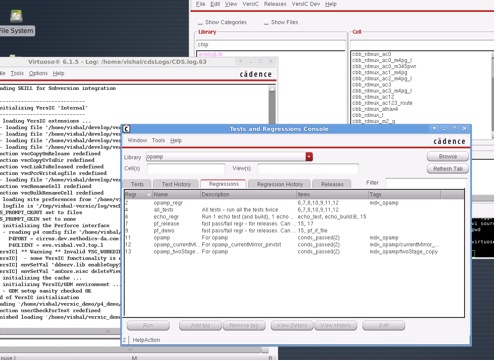Select the Regressions tab
496x361 pixels.
click(223, 184)
